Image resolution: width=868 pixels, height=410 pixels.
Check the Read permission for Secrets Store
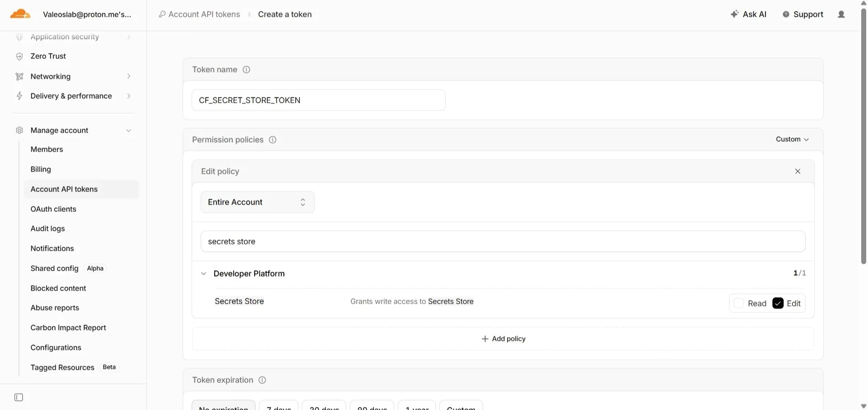(x=739, y=303)
